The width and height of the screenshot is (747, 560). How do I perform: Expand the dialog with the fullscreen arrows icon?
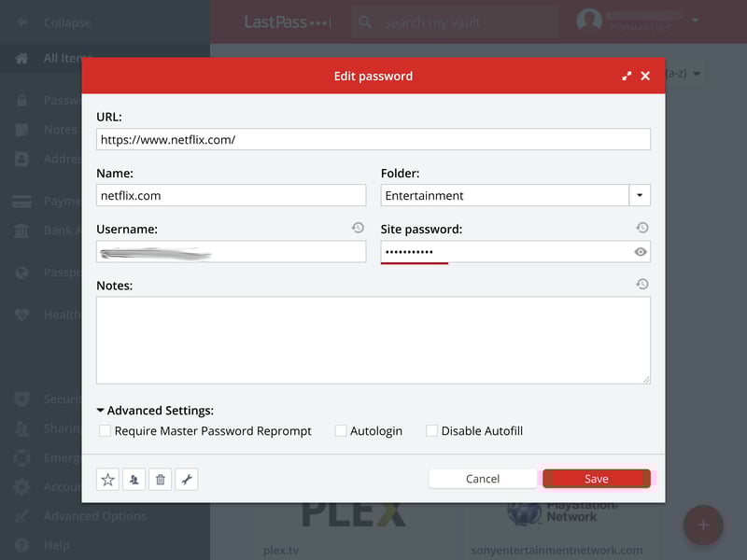point(627,76)
